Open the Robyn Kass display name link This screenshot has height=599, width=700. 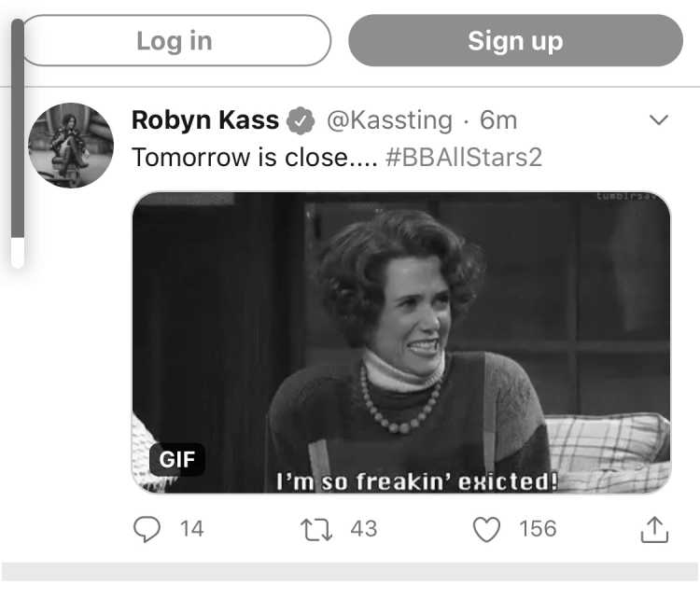(205, 120)
